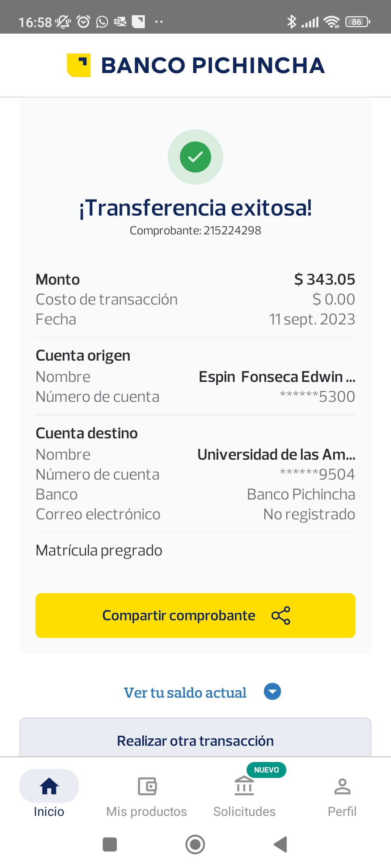Open the Mis productos wallet icon

147,786
